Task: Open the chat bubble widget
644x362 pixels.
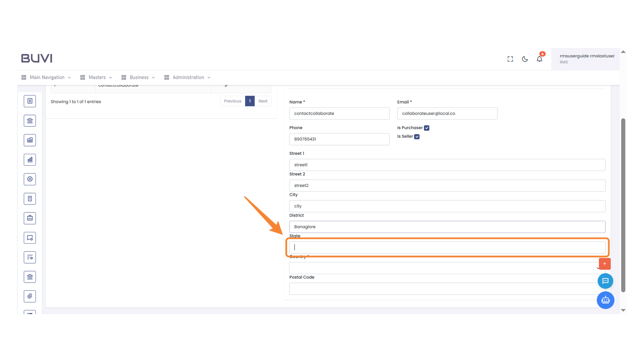Action: 605,281
